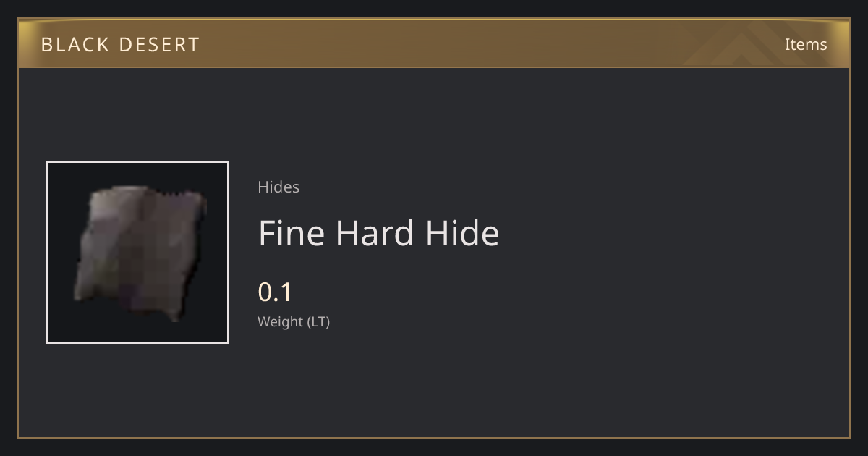The width and height of the screenshot is (868, 456).
Task: Go to the Items section label
Action: [806, 44]
